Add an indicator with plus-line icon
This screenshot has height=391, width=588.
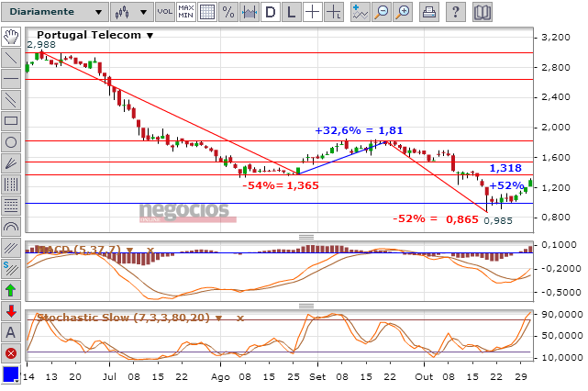pyautogui.click(x=360, y=12)
